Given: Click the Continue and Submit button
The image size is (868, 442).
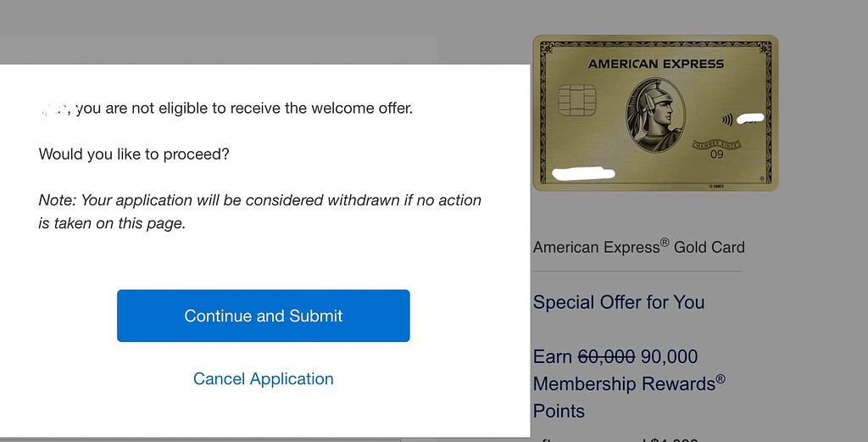Looking at the screenshot, I should (263, 316).
